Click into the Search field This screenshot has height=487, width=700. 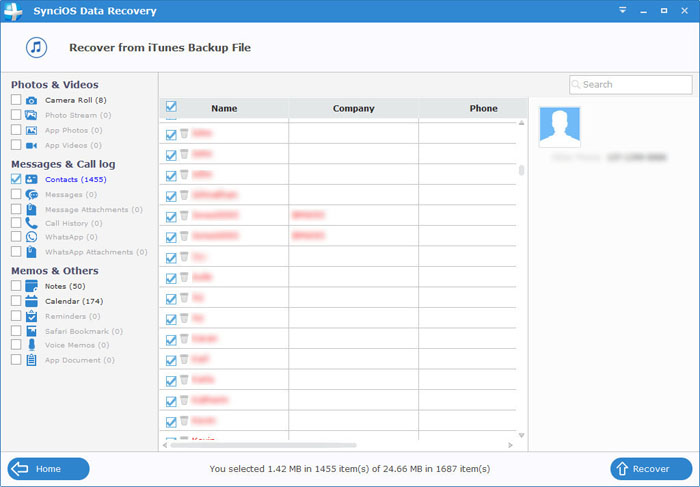pyautogui.click(x=631, y=84)
